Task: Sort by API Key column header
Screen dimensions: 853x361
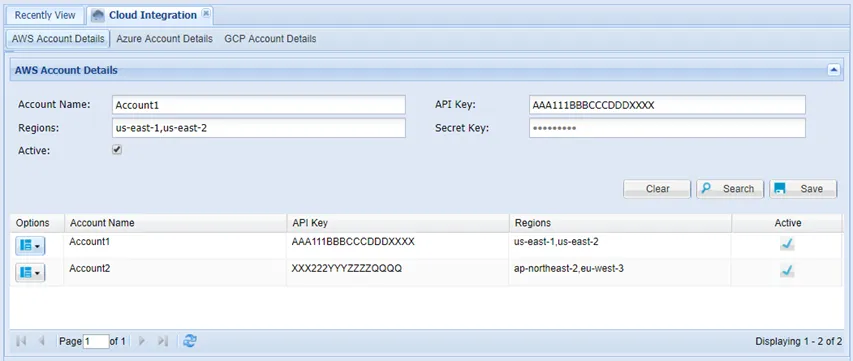Action: (x=398, y=223)
